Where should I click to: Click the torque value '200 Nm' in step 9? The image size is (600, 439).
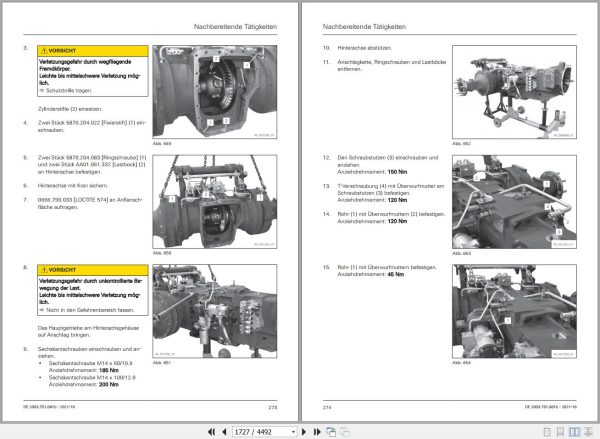coord(109,384)
